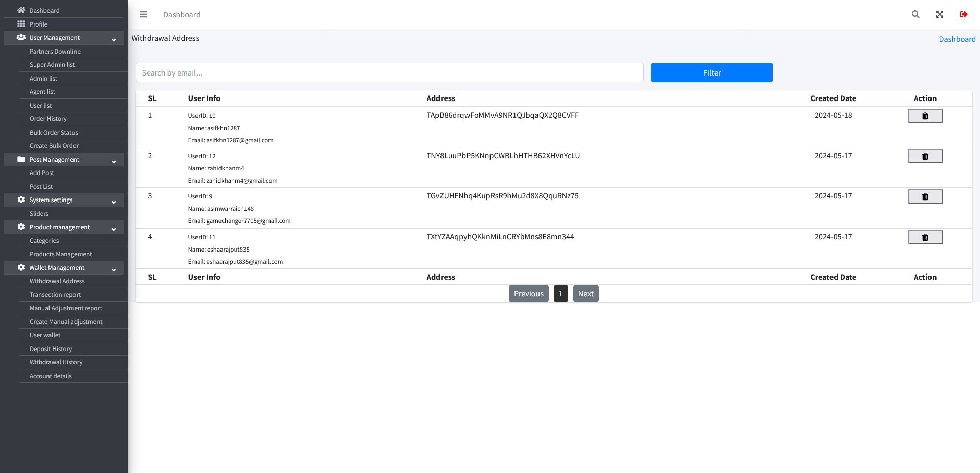
Task: Delete address row for asimwarraich148 via trash icon
Action: pos(925,196)
